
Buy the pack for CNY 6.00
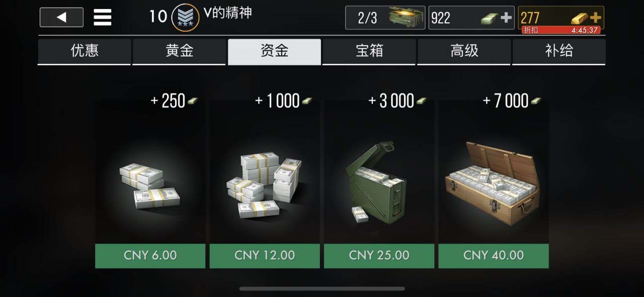tap(150, 256)
